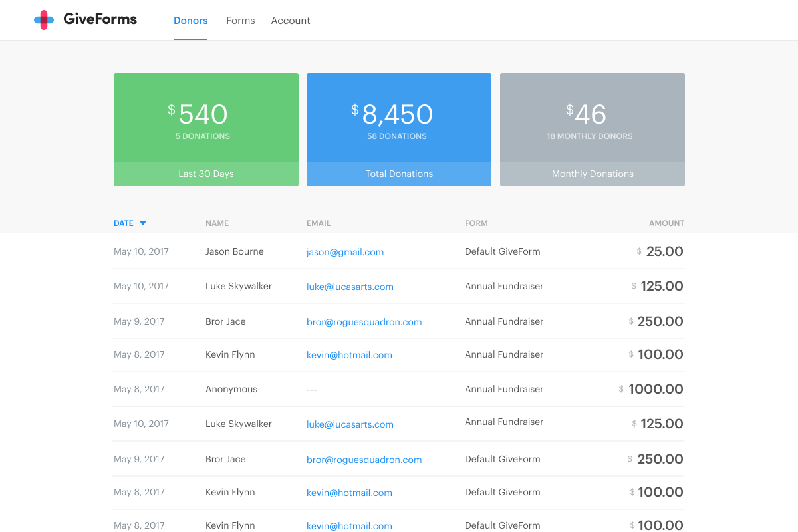Select the Anonymous donor row
The image size is (798, 532).
[398, 389]
